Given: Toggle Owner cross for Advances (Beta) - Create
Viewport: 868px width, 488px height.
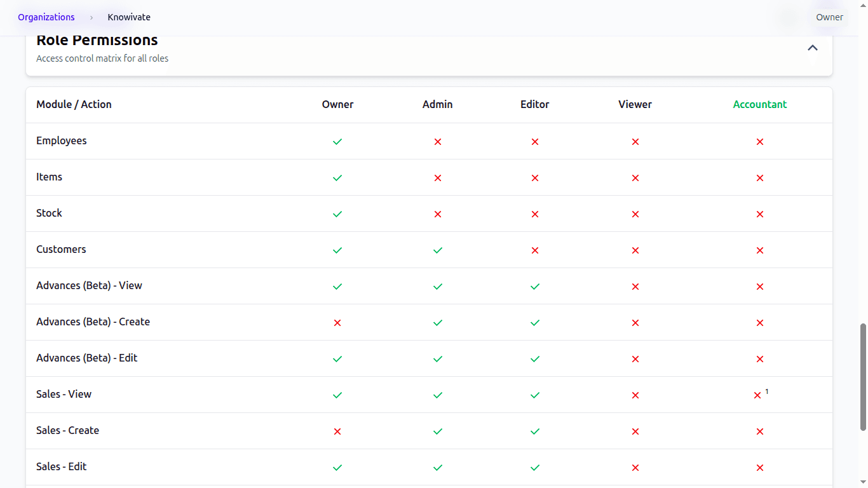Looking at the screenshot, I should (337, 323).
